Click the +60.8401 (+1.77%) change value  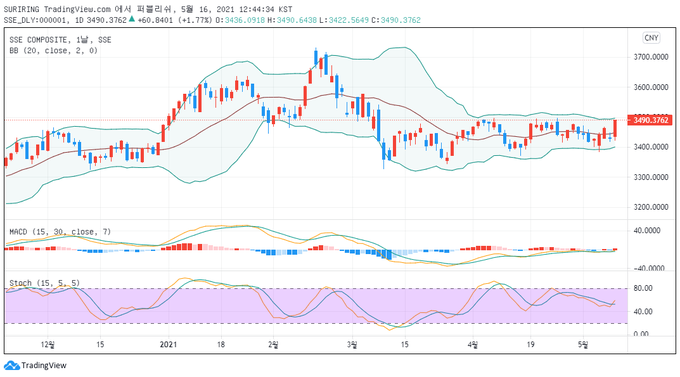[175, 20]
